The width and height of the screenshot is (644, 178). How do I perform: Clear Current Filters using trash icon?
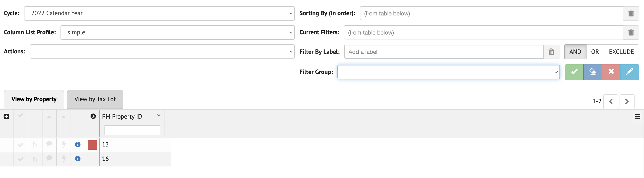point(631,32)
